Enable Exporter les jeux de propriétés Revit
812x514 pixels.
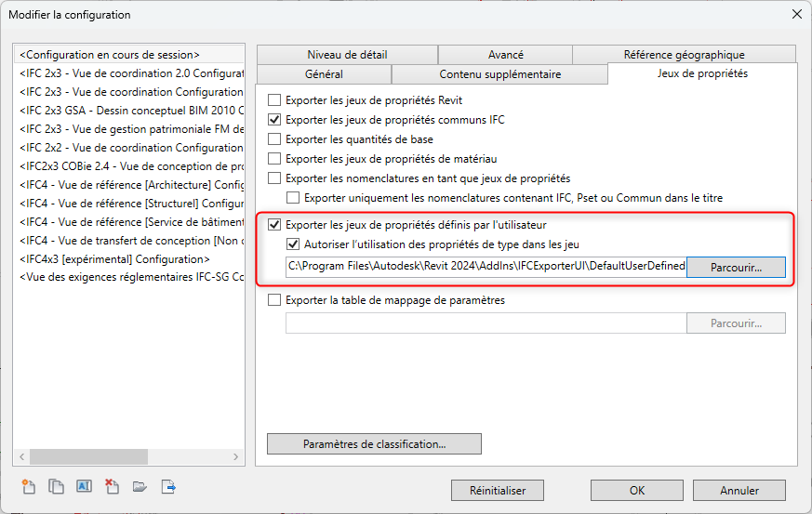tap(274, 100)
